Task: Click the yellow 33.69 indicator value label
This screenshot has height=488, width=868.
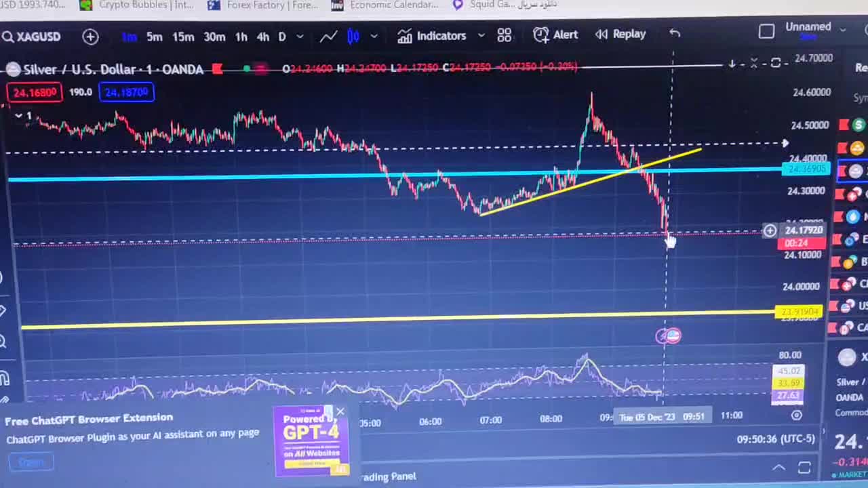Action: pyautogui.click(x=788, y=383)
